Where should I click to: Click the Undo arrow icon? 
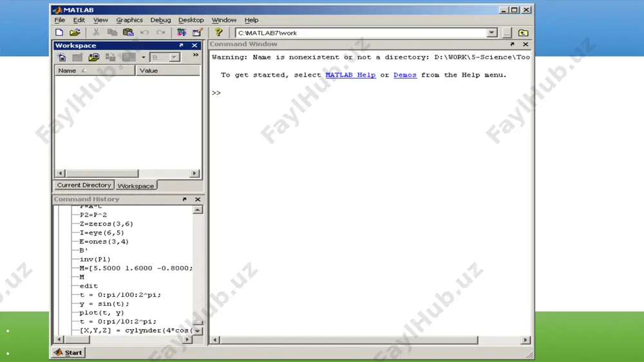pos(144,32)
